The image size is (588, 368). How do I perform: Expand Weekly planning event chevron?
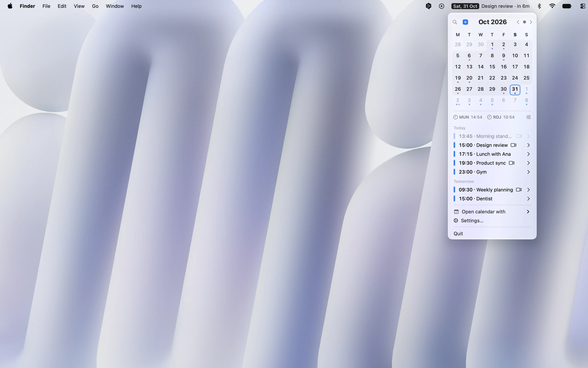[x=528, y=190]
